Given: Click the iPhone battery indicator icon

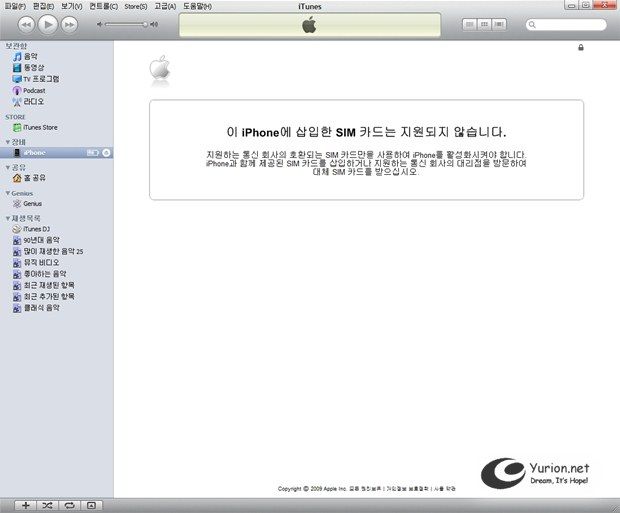Looking at the screenshot, I should click(x=93, y=153).
